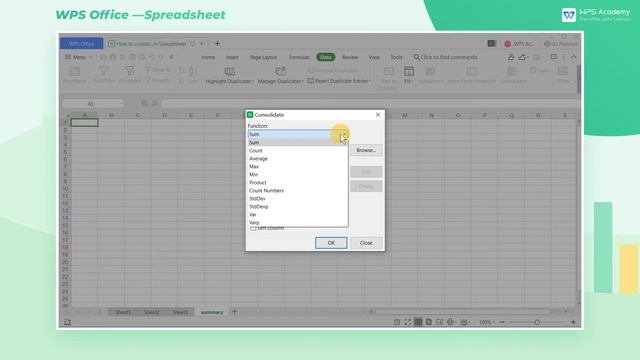
Task: Click the Browse button in Consolidate
Action: [x=366, y=150]
